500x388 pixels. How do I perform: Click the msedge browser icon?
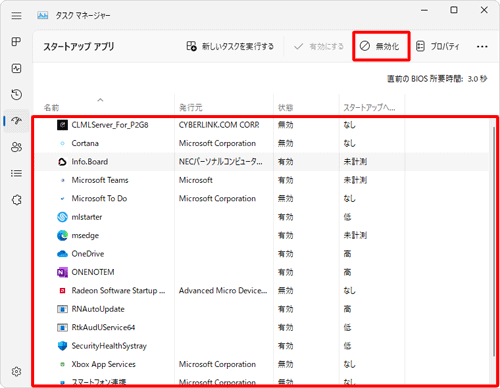click(x=62, y=235)
